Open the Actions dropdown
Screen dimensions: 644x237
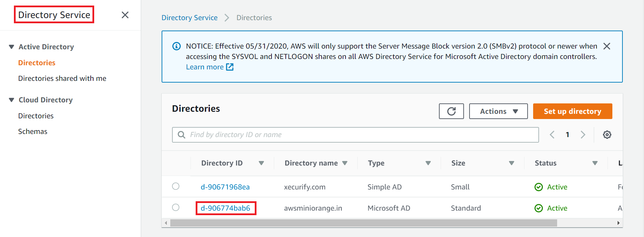click(498, 111)
